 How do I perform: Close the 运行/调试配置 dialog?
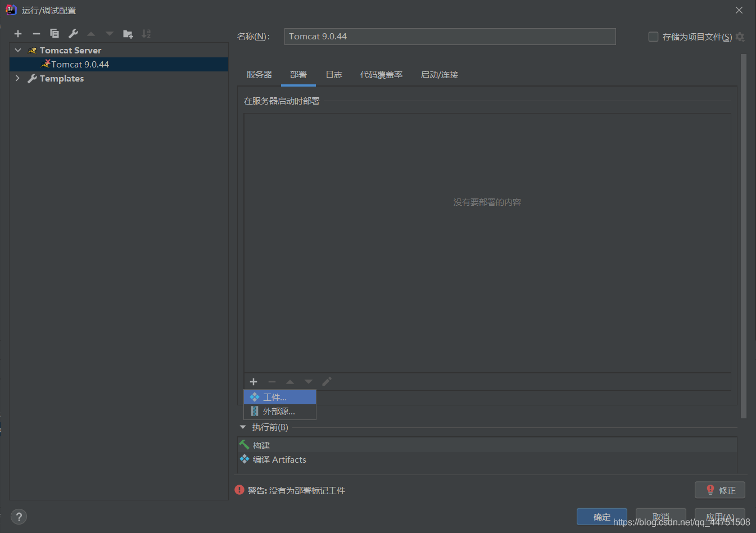pos(739,10)
